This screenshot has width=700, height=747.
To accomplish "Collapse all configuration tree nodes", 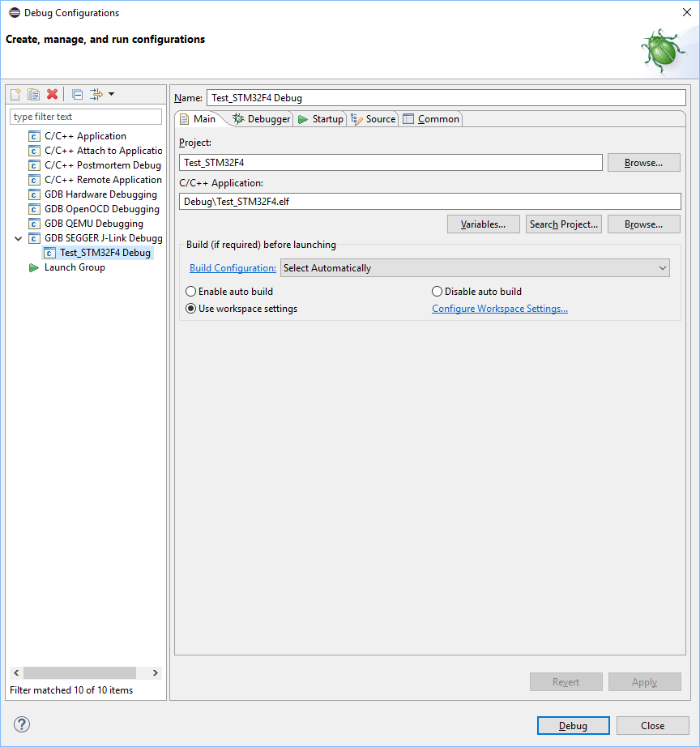I will [x=77, y=95].
